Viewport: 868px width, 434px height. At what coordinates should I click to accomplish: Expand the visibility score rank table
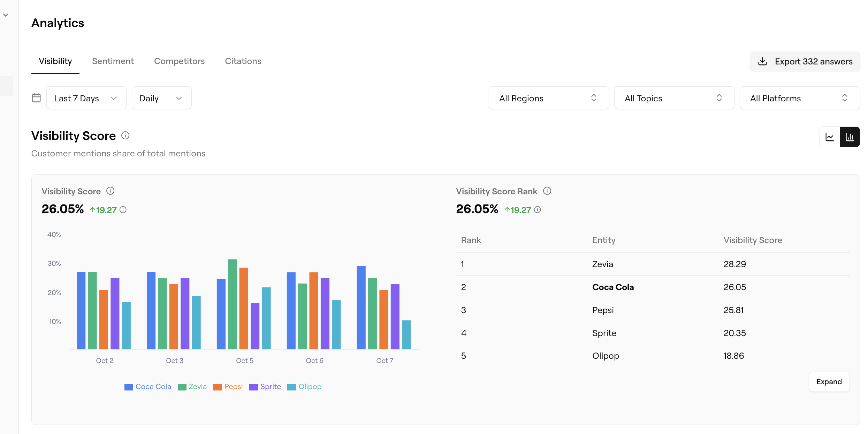tap(829, 382)
